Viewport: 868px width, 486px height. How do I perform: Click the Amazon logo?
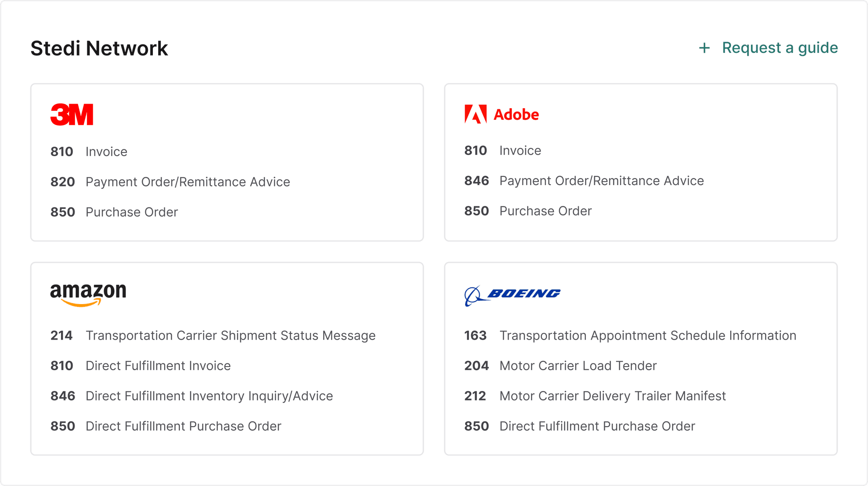point(88,295)
